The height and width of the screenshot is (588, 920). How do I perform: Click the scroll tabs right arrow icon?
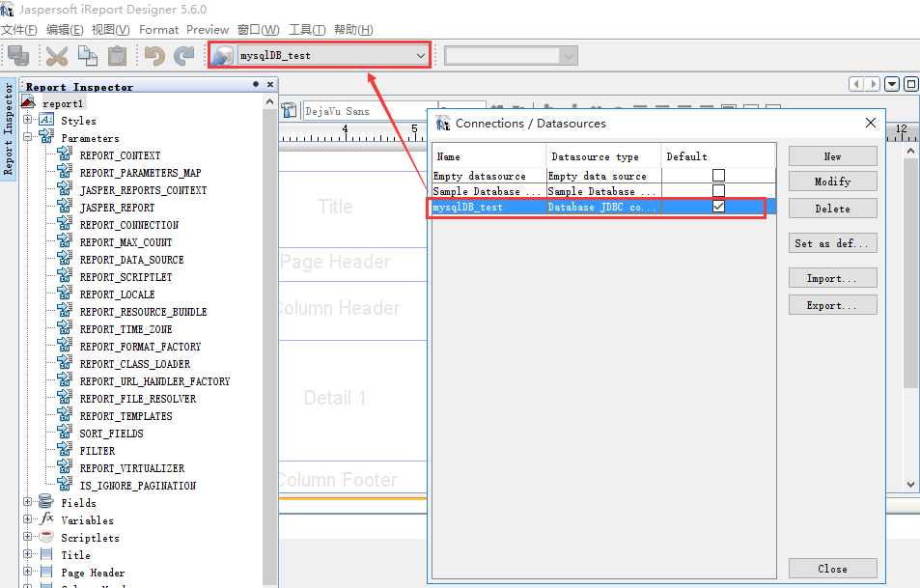[x=873, y=84]
